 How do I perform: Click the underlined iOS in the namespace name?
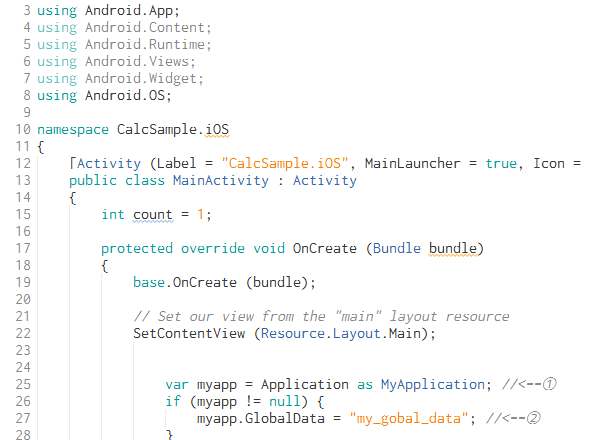click(217, 129)
